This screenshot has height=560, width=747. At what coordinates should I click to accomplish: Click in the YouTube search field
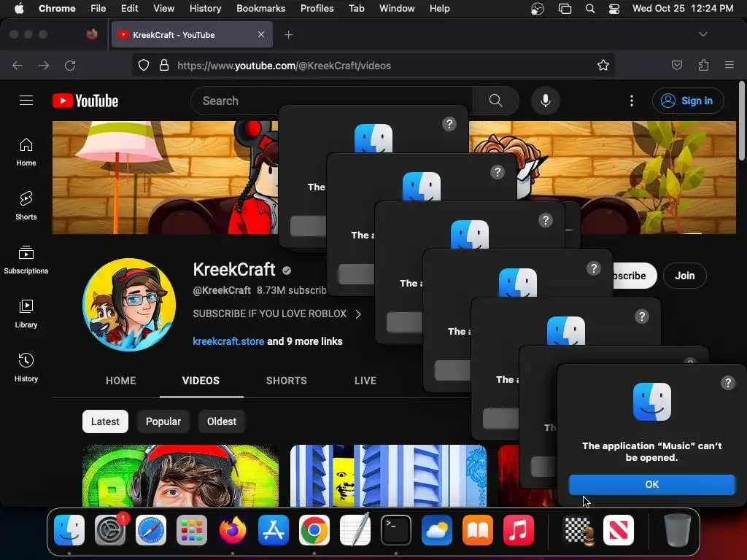pos(332,101)
